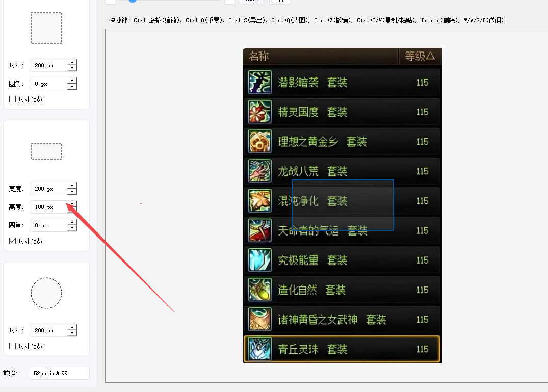This screenshot has height=392, width=548.
Task: Select the square crop shape preview
Action: (46, 28)
